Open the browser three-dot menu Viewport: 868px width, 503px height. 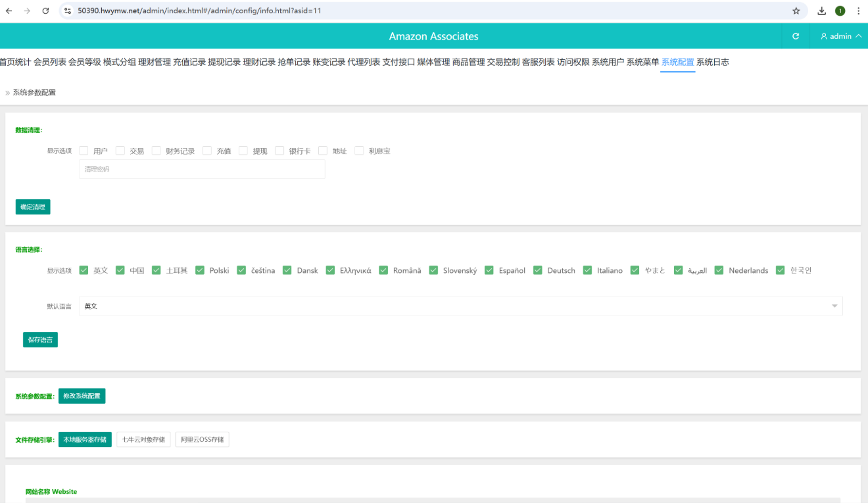(x=858, y=11)
